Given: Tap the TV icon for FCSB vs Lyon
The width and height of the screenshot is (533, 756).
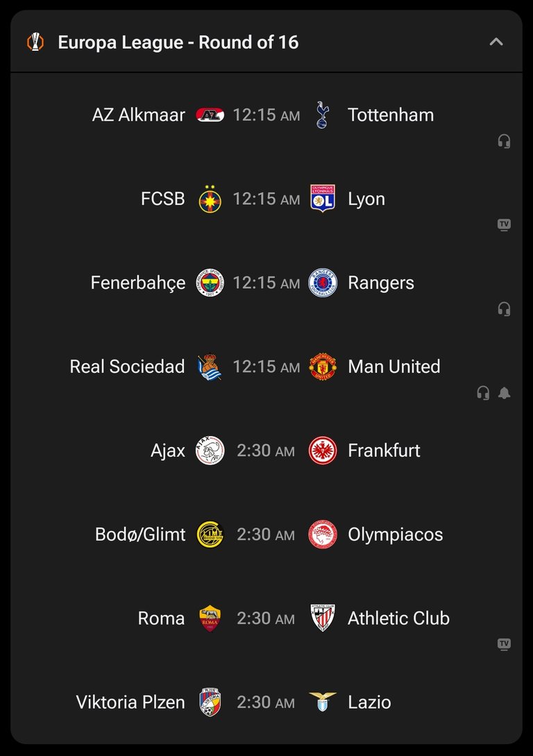Looking at the screenshot, I should pos(504,225).
